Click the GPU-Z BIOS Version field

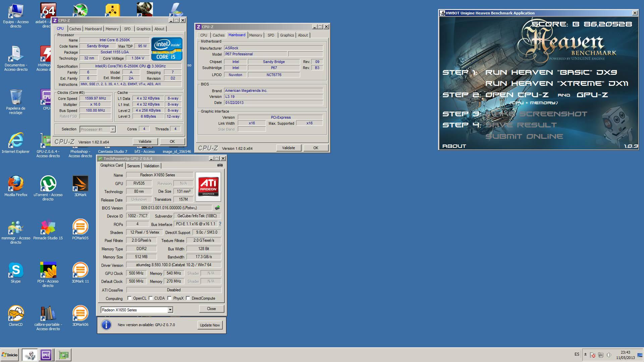pyautogui.click(x=169, y=208)
